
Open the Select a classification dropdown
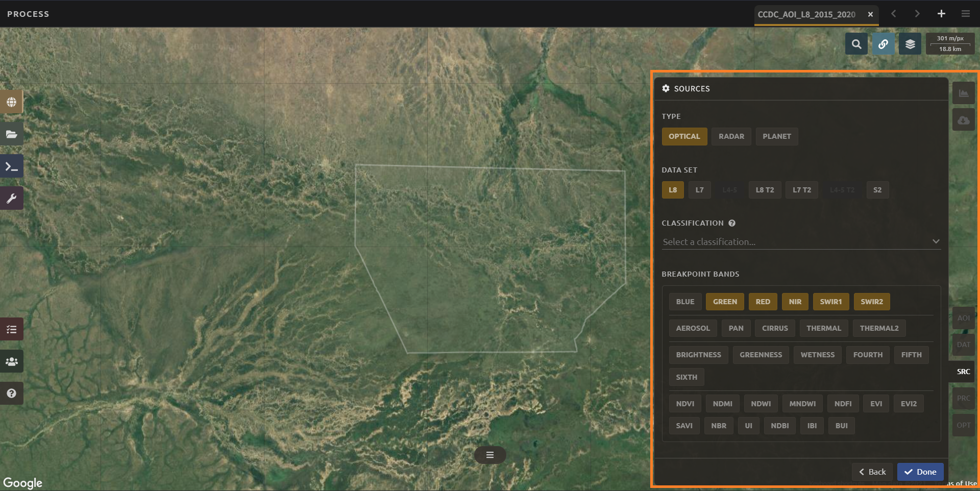(800, 242)
